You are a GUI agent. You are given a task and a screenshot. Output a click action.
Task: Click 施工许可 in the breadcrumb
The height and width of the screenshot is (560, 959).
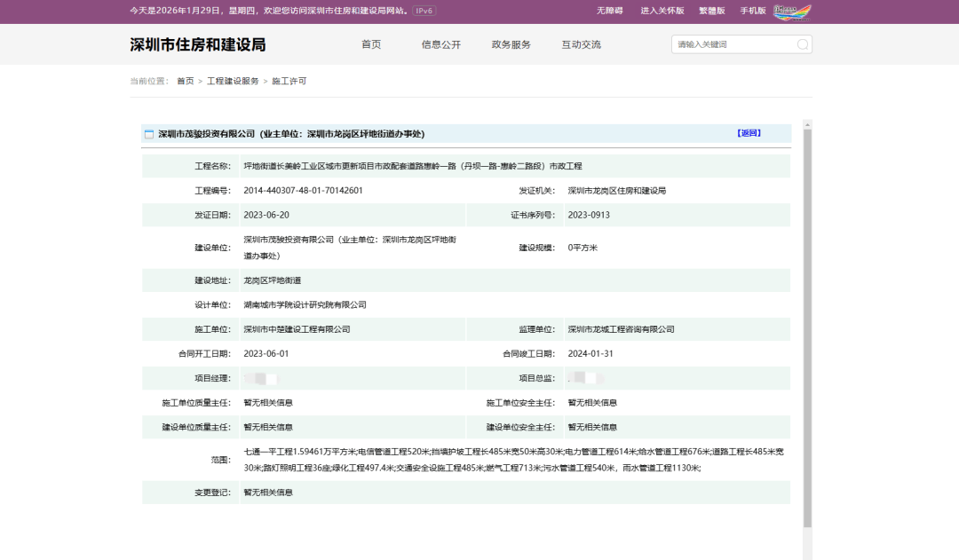(289, 81)
